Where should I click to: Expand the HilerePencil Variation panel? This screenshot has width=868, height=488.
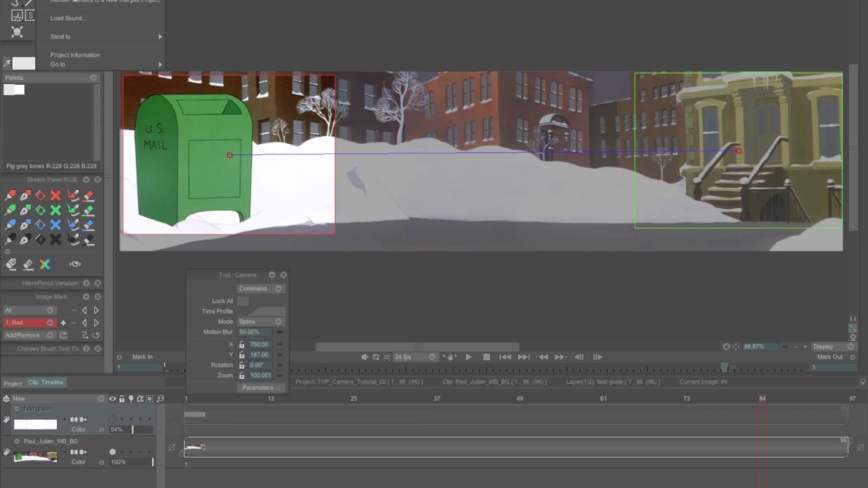coord(86,283)
